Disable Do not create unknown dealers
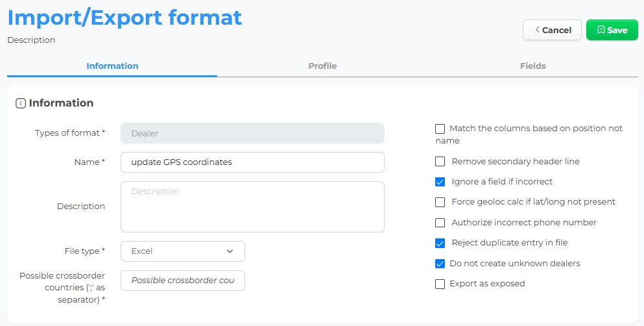Viewport: 644px width, 326px height. click(x=440, y=264)
